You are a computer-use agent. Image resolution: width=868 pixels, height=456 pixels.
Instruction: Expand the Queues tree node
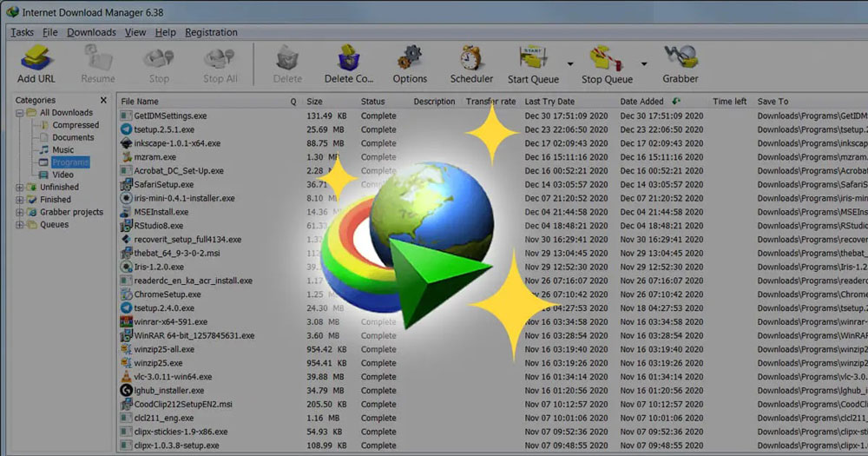point(19,224)
